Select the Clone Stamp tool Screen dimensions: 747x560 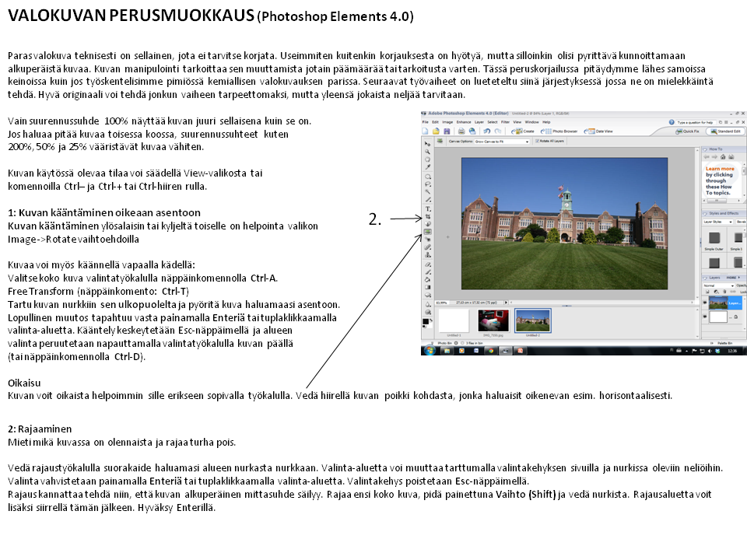tap(428, 255)
